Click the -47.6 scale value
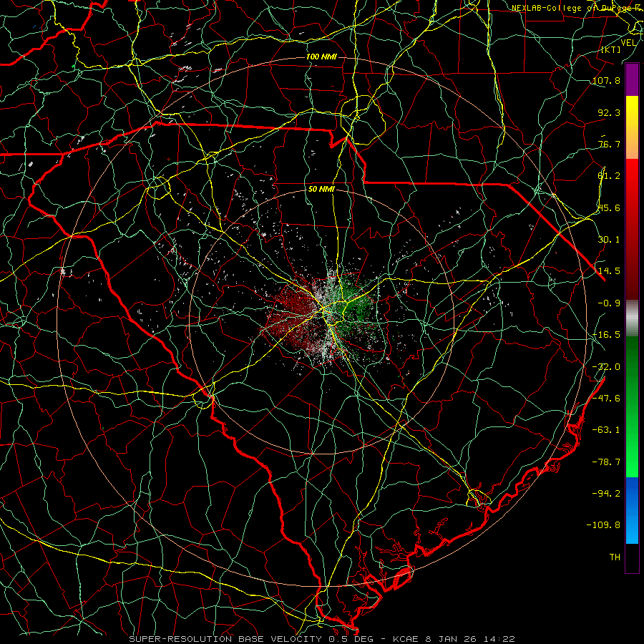This screenshot has width=644, height=644. click(606, 399)
